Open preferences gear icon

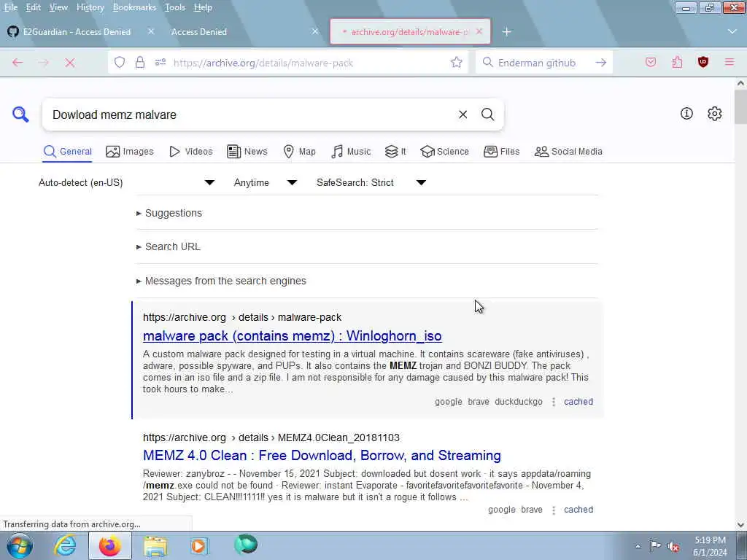point(715,113)
